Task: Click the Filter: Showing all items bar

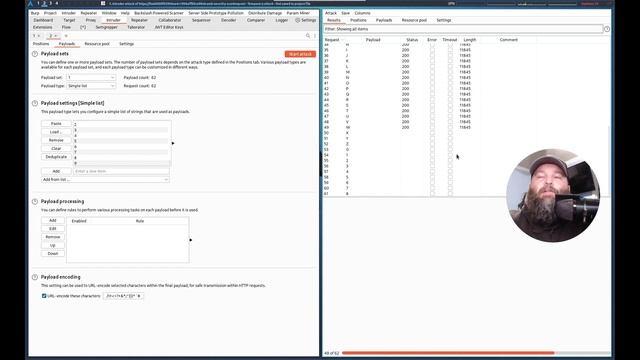Action: coord(463,29)
